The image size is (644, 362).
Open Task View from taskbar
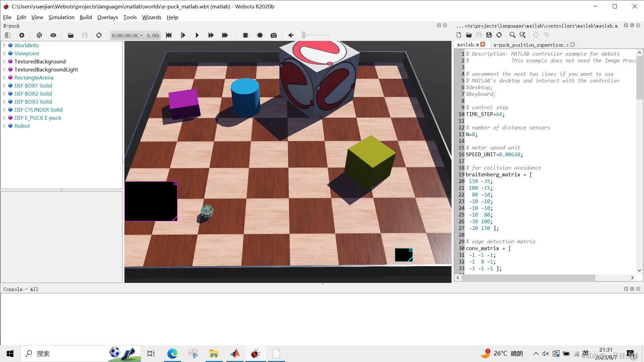(x=151, y=354)
